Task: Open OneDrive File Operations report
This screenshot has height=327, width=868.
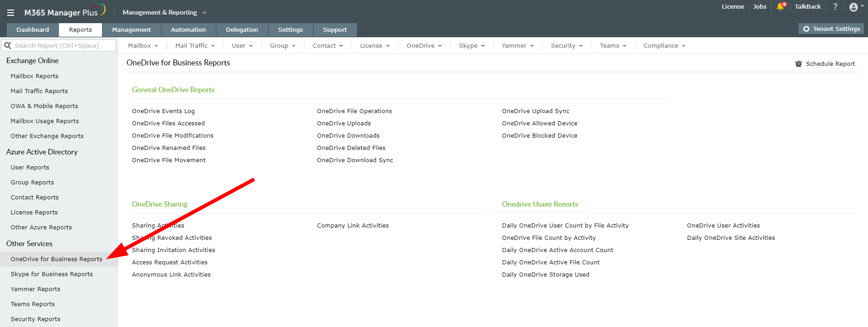Action: point(354,111)
